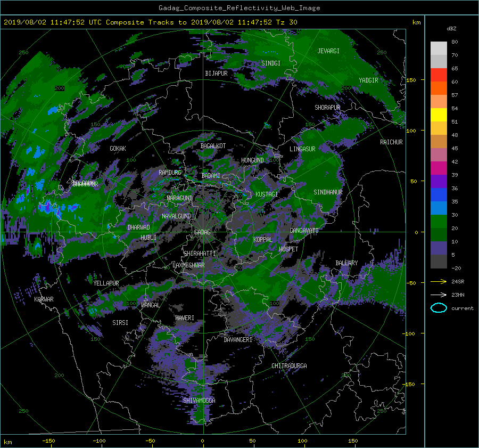
Task: Click the 150 tick on right axis
Action: (411, 80)
